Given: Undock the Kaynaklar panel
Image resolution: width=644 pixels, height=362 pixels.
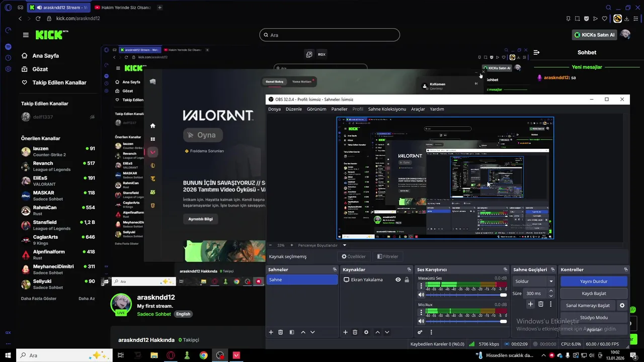Looking at the screenshot, I should point(410,270).
